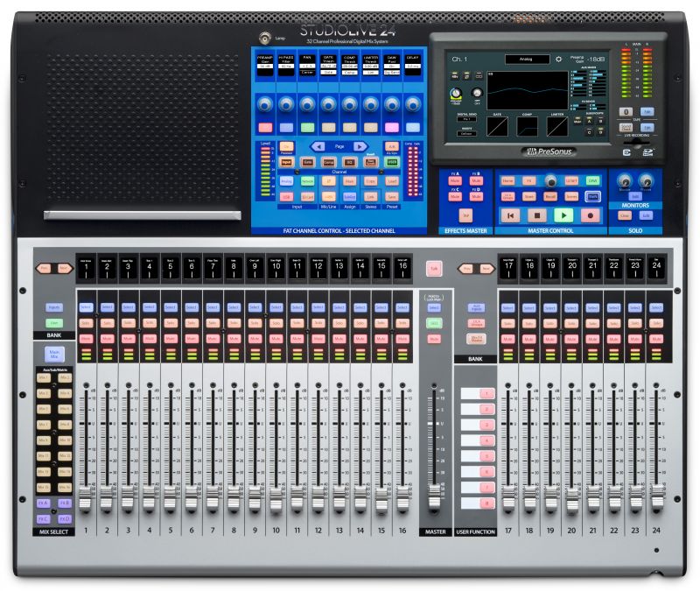
Task: Tap the Limiter graph on the touchscreen
Action: click(x=557, y=126)
